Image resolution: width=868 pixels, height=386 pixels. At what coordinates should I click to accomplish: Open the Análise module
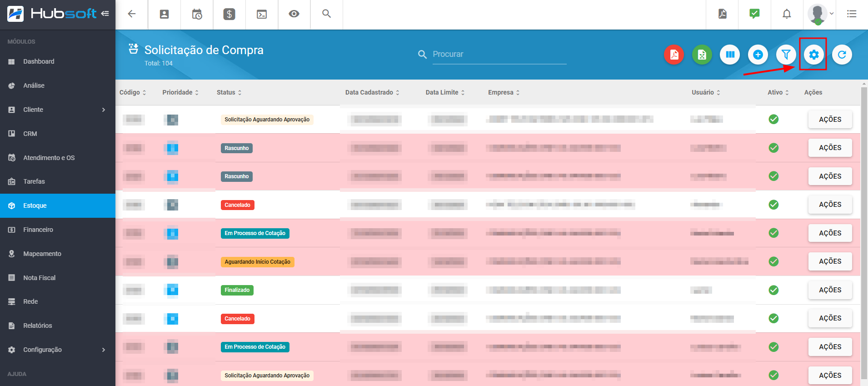pyautogui.click(x=58, y=85)
